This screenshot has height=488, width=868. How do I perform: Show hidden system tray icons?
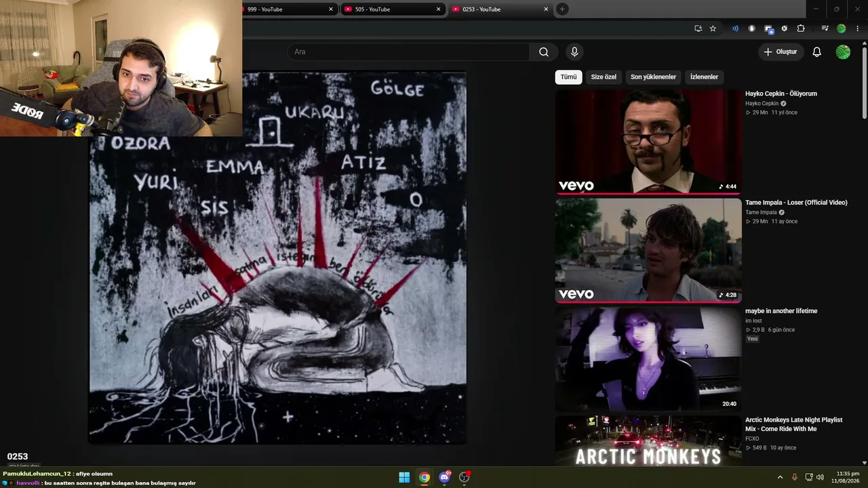point(780,477)
